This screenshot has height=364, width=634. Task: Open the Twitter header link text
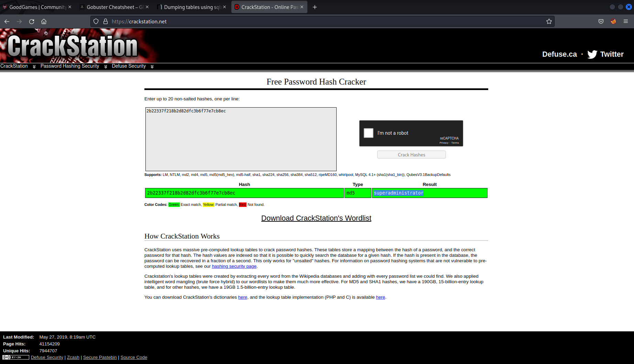point(612,54)
